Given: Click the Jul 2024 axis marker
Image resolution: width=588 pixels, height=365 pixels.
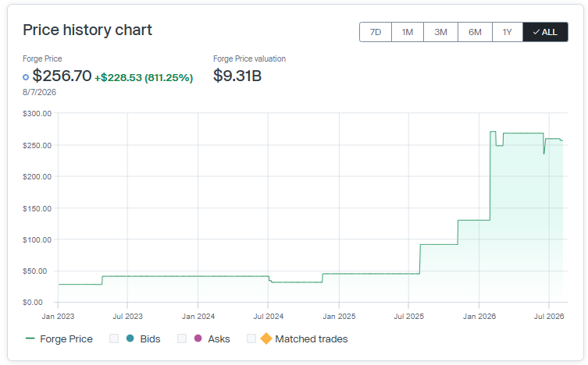Looking at the screenshot, I should tap(268, 317).
